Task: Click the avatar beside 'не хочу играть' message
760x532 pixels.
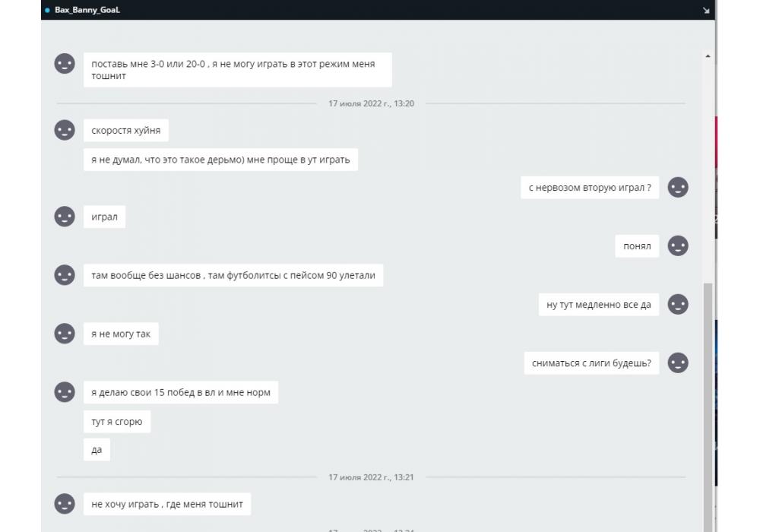Action: [x=65, y=503]
